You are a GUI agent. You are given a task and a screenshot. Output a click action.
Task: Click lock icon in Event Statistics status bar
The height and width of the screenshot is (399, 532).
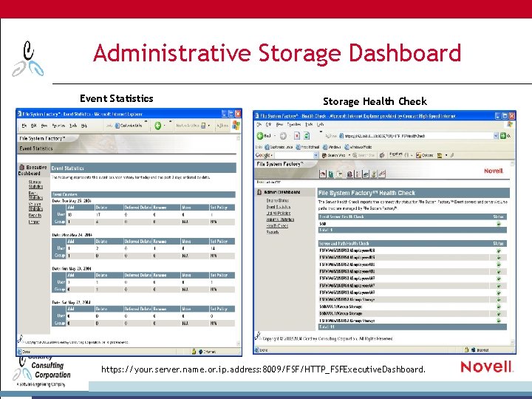point(194,352)
